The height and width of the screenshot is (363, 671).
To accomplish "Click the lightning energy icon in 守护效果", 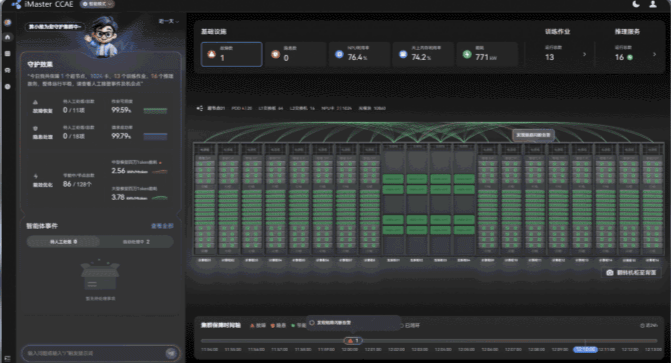I will (x=36, y=176).
